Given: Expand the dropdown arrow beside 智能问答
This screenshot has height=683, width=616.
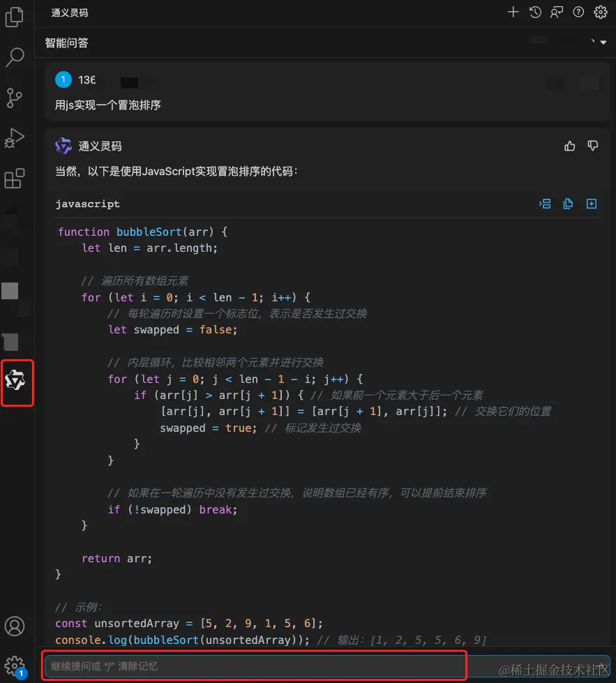Looking at the screenshot, I should point(603,43).
